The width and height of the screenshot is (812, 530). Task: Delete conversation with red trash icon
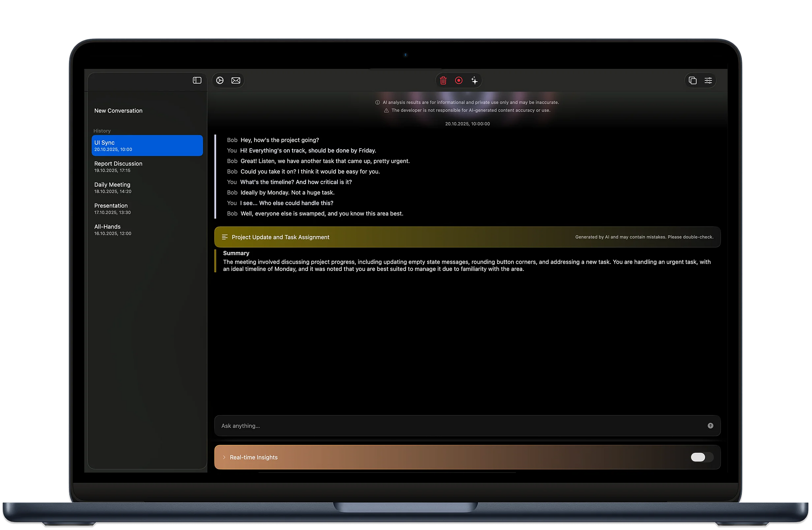(443, 80)
